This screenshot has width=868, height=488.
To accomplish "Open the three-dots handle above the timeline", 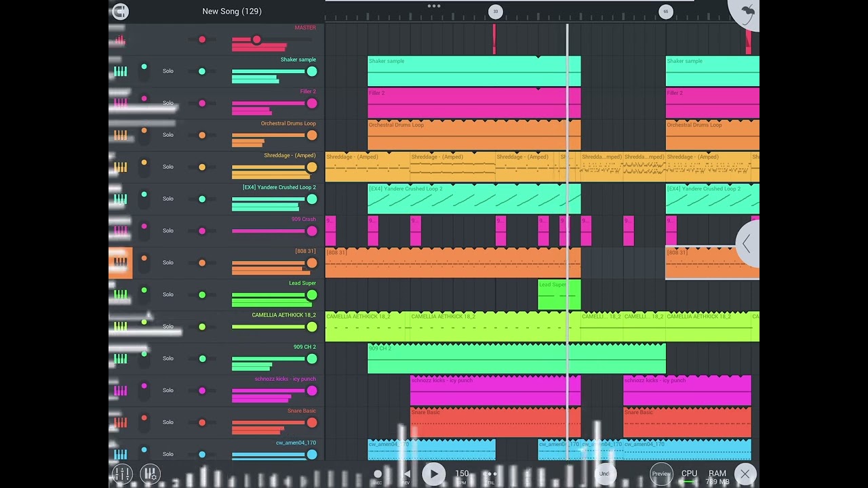I will [x=434, y=6].
